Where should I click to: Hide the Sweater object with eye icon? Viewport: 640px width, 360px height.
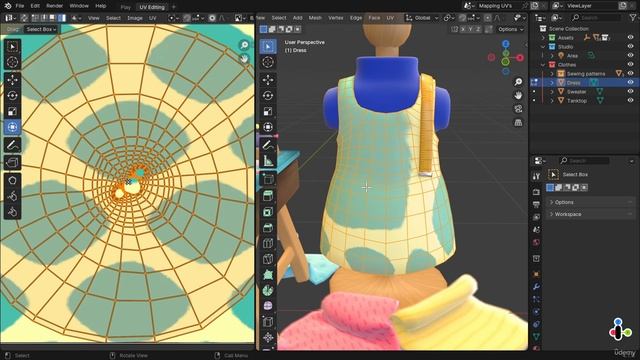(x=630, y=91)
